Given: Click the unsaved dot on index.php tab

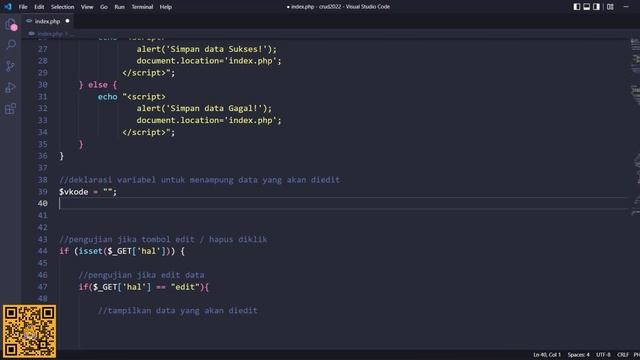Looking at the screenshot, I should (x=67, y=21).
